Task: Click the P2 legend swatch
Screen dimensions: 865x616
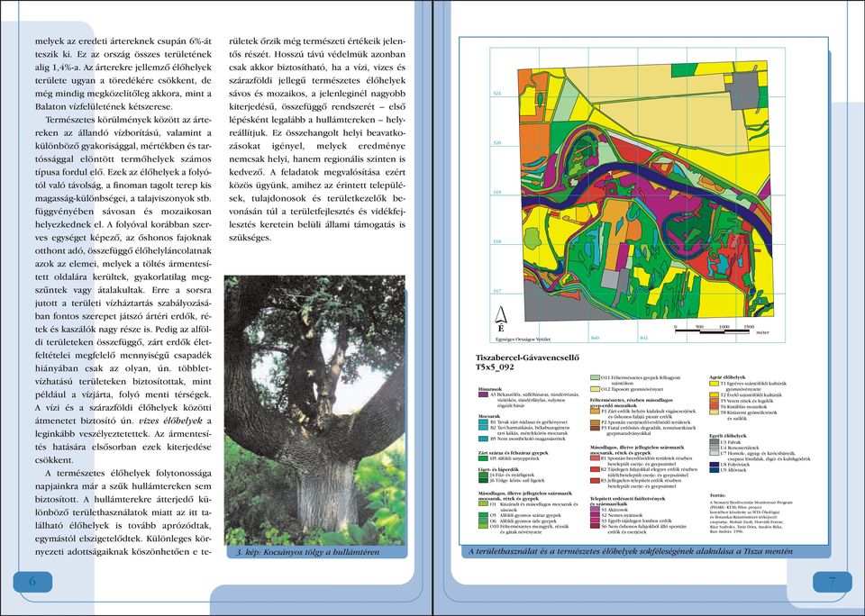Action: tap(595, 422)
